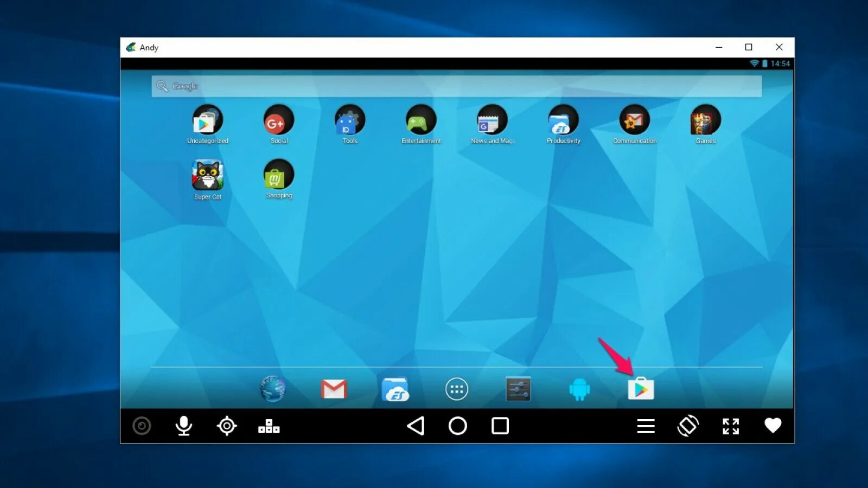
Task: Click the battery status icon
Action: click(765, 63)
